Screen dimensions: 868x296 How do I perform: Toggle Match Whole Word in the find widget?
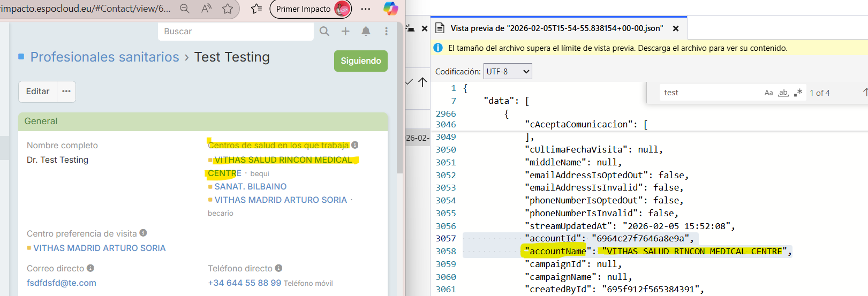click(x=783, y=93)
